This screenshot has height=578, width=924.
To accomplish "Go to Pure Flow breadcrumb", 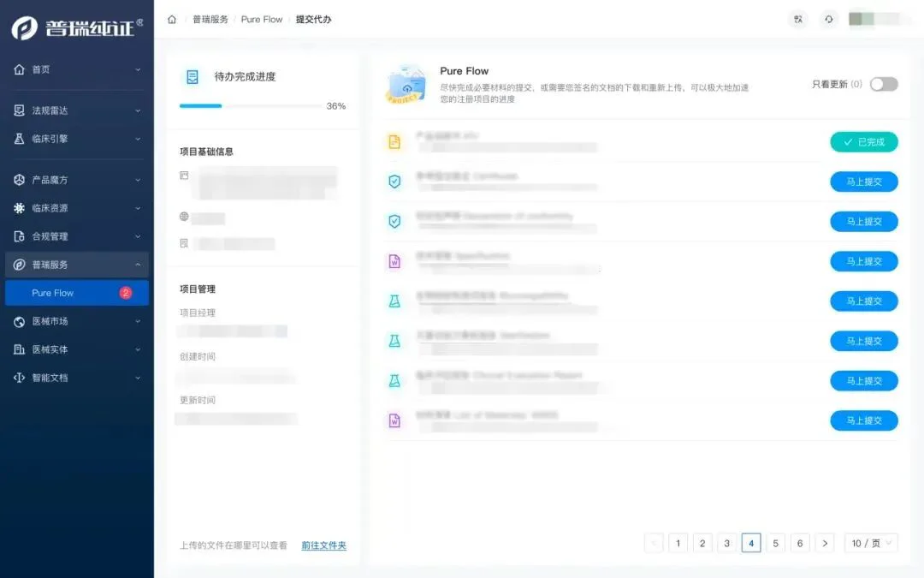I will pyautogui.click(x=262, y=20).
